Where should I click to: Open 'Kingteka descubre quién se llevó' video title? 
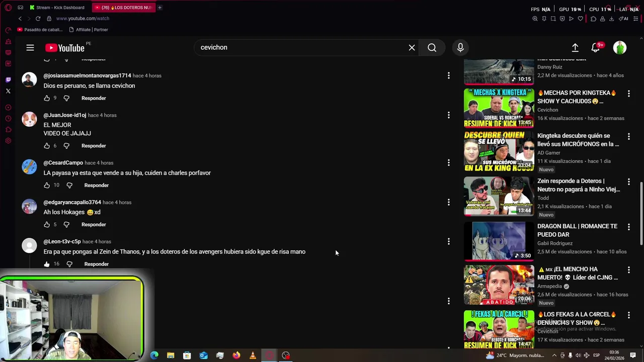click(x=578, y=140)
